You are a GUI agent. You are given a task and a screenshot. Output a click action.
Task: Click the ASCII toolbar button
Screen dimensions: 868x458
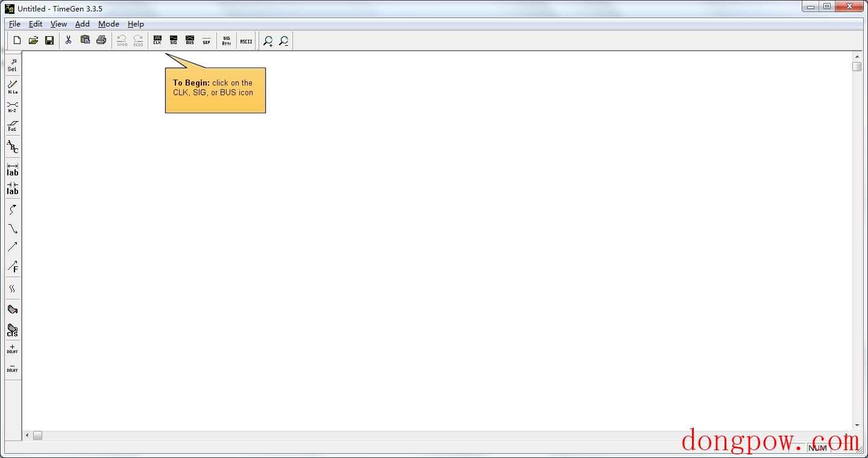[246, 40]
